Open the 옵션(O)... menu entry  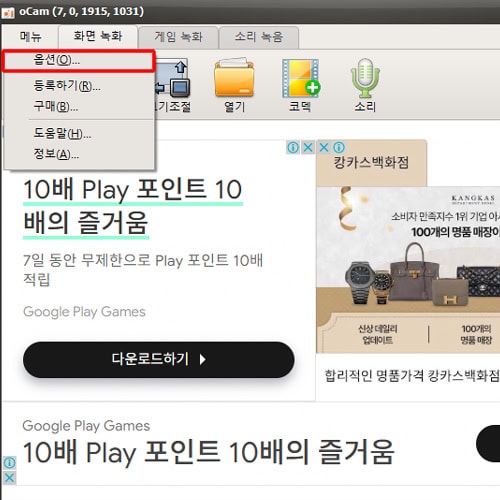(x=79, y=61)
